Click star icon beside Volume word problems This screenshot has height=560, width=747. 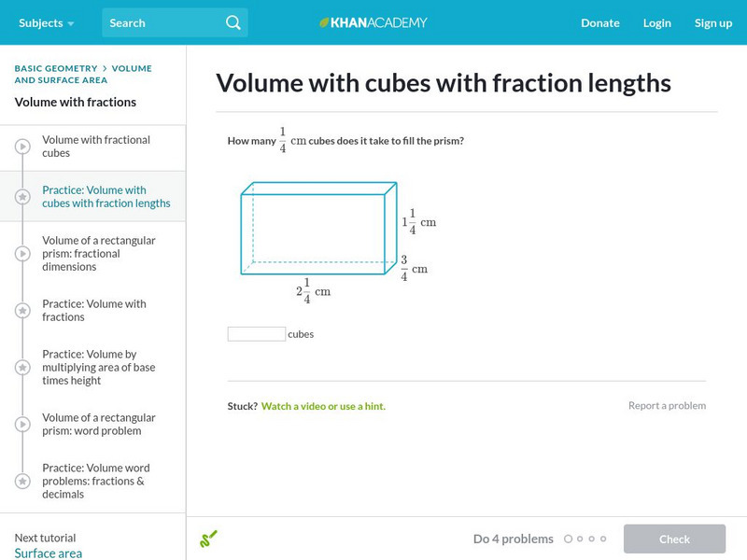(x=22, y=482)
